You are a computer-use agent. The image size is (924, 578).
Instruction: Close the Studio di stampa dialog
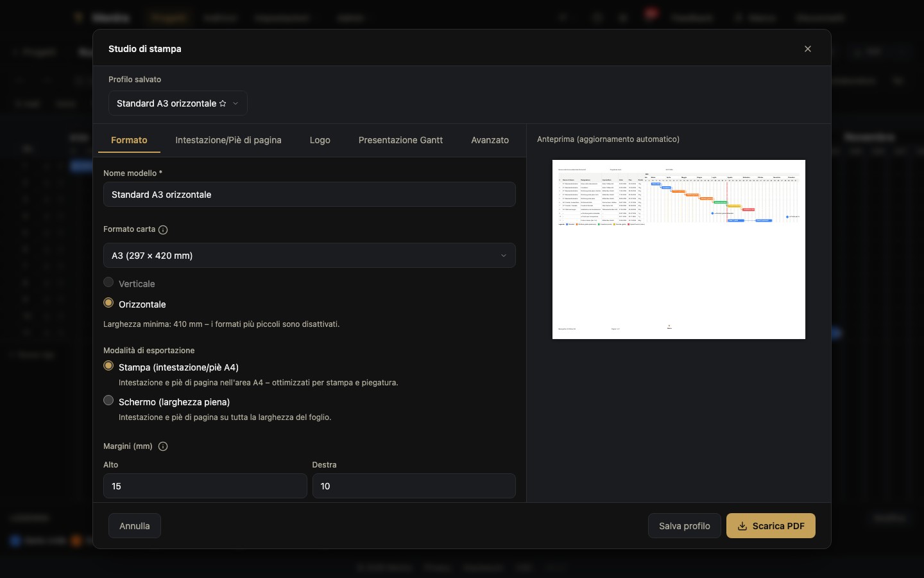pyautogui.click(x=808, y=49)
